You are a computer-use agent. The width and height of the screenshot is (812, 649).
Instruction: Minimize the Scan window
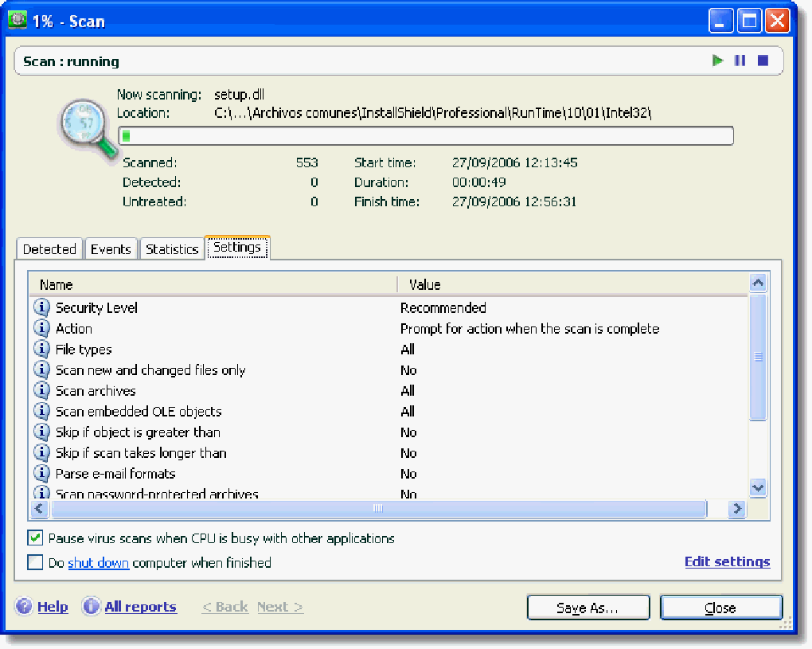[720, 21]
